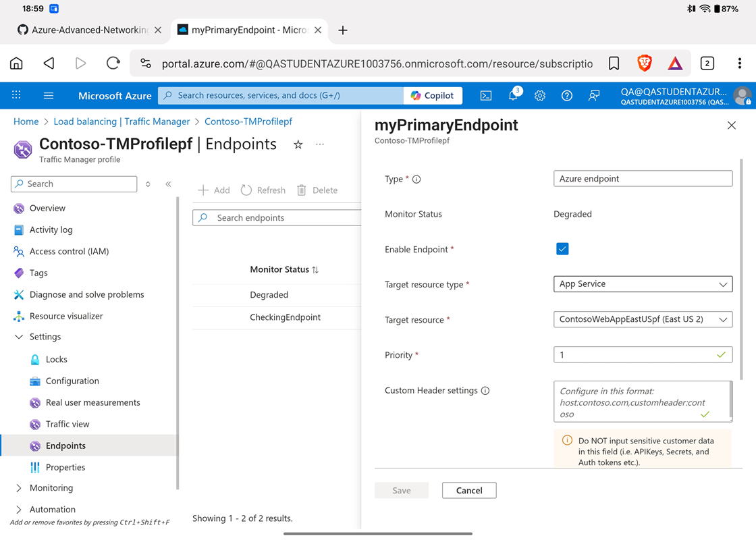The image size is (756, 540).
Task: Refresh the endpoints list
Action: click(263, 190)
